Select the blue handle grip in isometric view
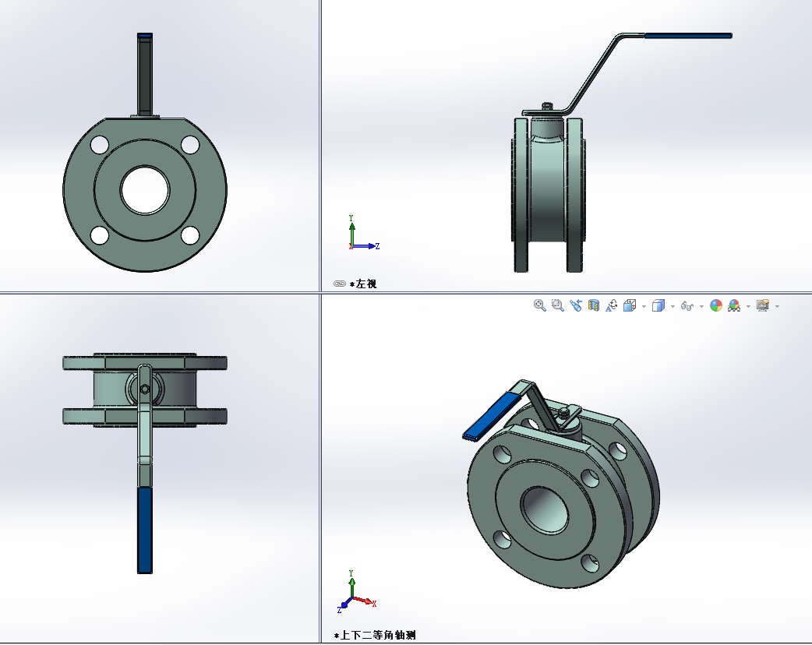This screenshot has width=812, height=645. 490,416
